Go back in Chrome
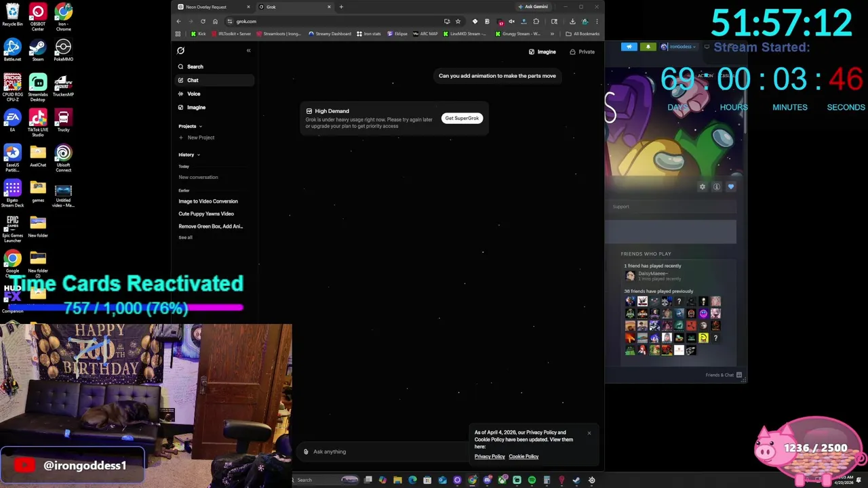The width and height of the screenshot is (868, 488). click(179, 21)
